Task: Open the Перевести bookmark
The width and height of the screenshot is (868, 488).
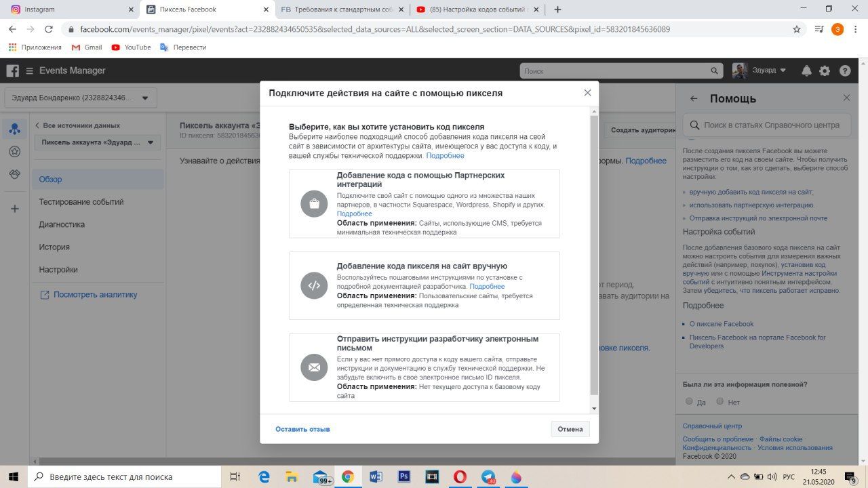Action: [x=182, y=47]
